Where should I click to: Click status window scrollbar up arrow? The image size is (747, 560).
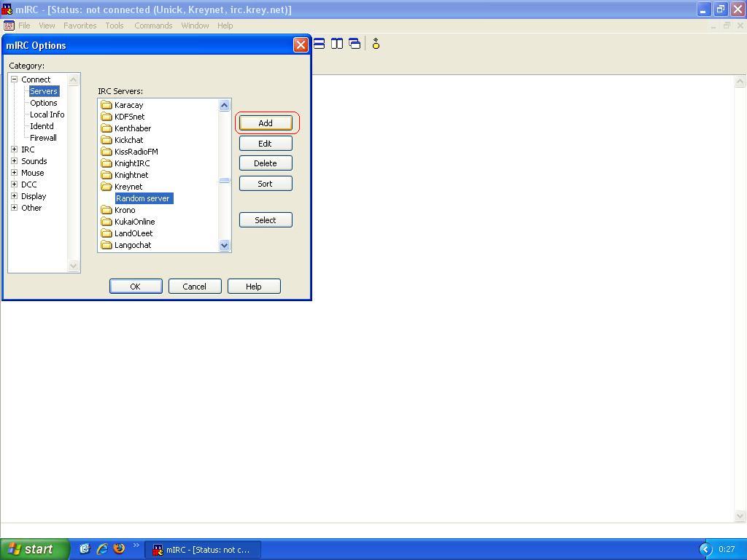tap(740, 82)
